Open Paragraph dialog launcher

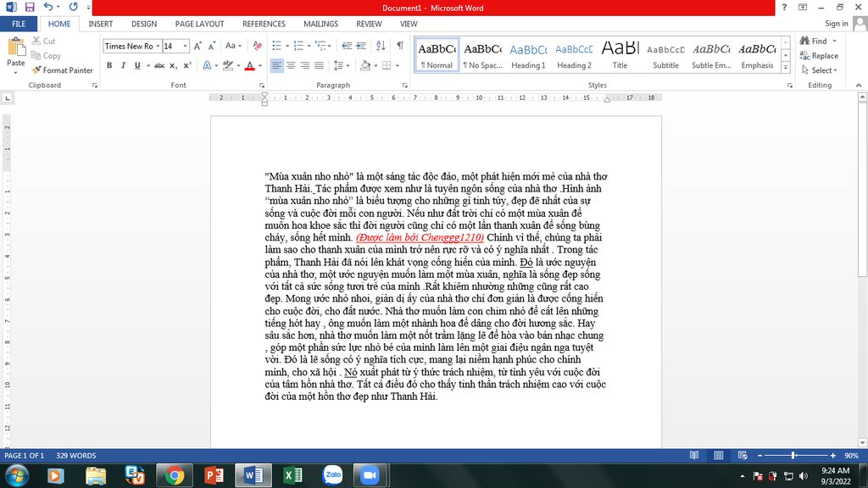[x=404, y=86]
